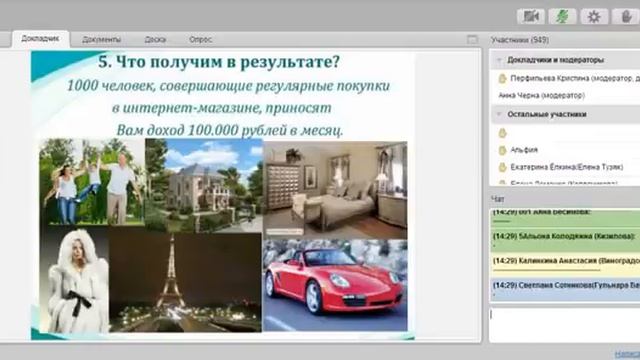Toggle the webcam camera button
This screenshot has width=640, height=360.
531,16
